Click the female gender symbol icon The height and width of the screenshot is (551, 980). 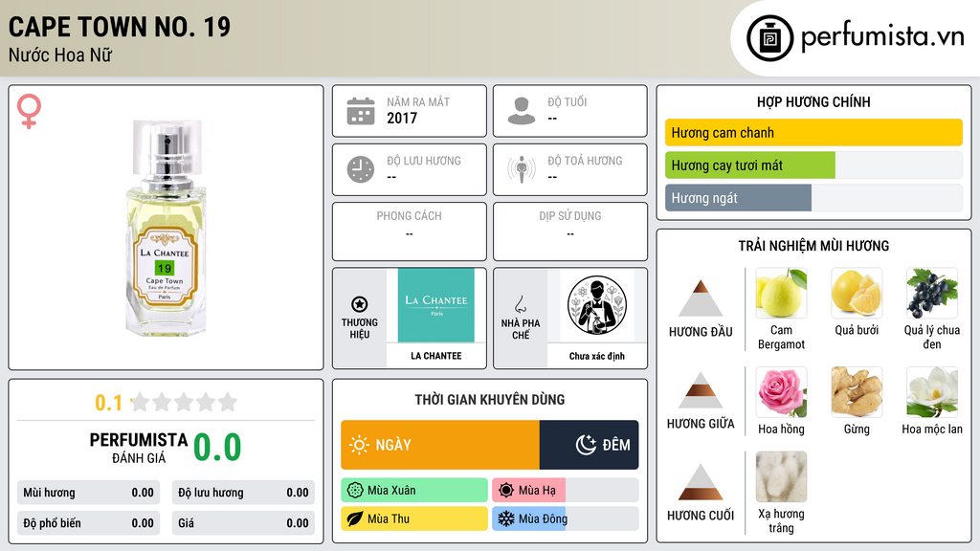coord(29,111)
